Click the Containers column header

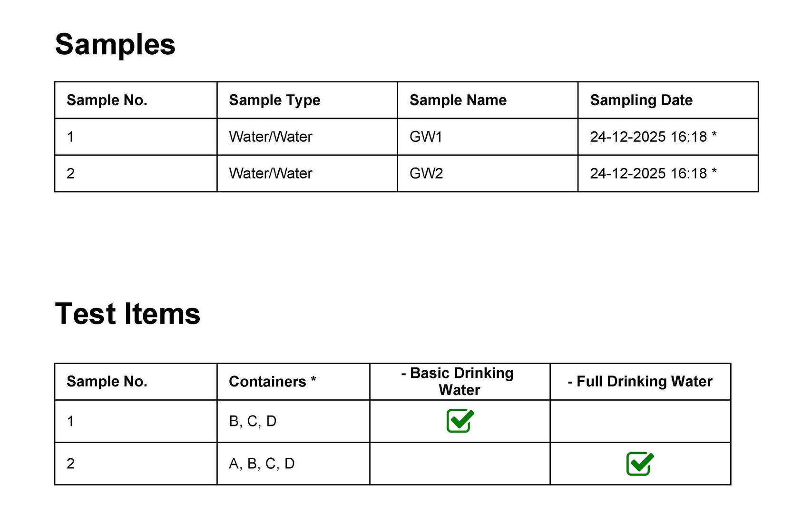(272, 381)
